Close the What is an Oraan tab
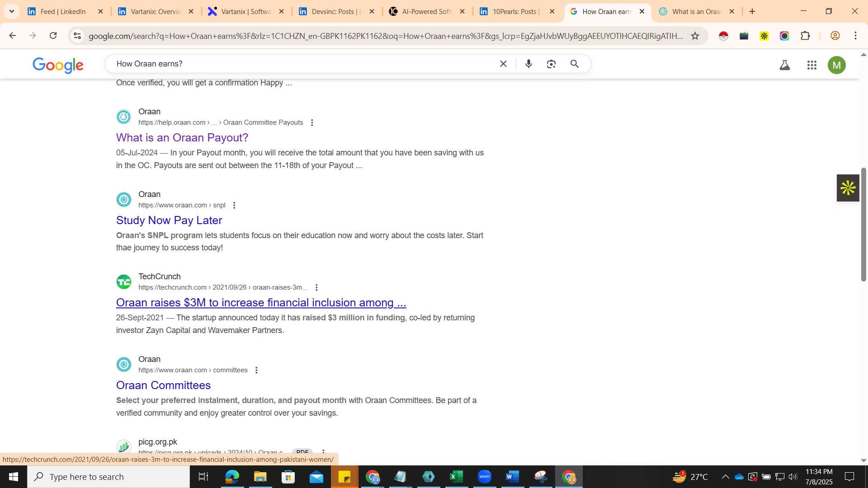 tap(732, 12)
